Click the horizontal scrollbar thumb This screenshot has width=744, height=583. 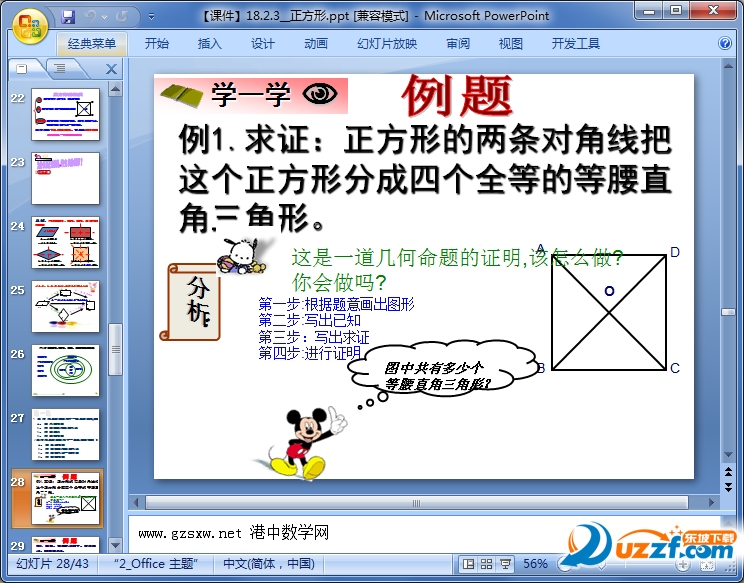417,503
